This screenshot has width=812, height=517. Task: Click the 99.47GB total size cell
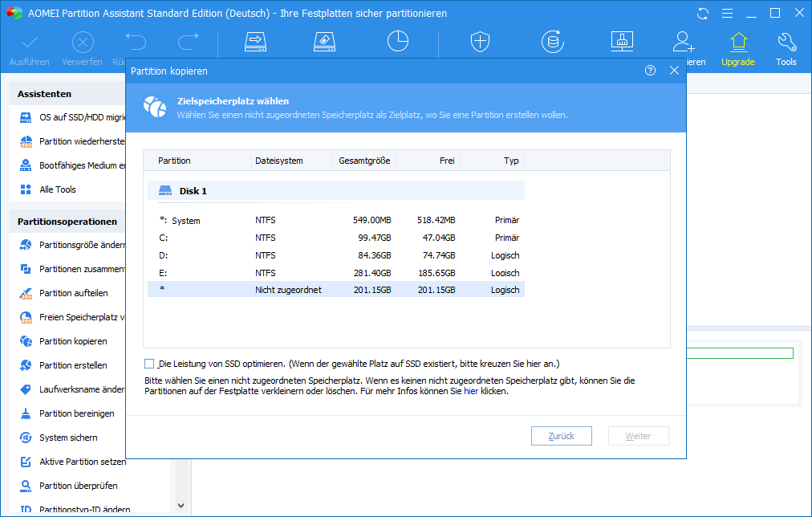(375, 238)
